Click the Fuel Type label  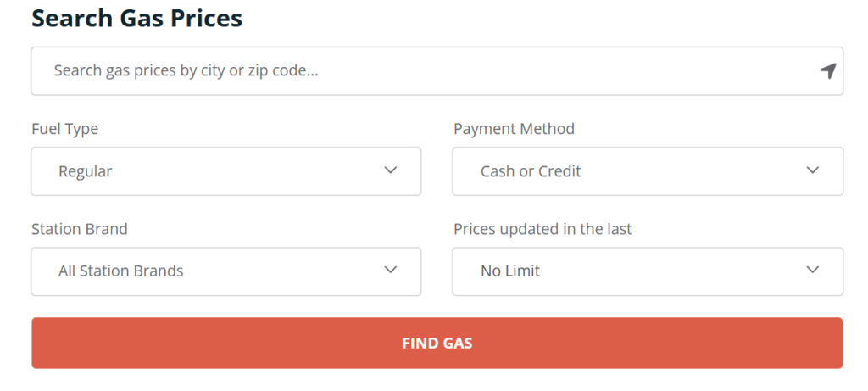[x=64, y=129]
